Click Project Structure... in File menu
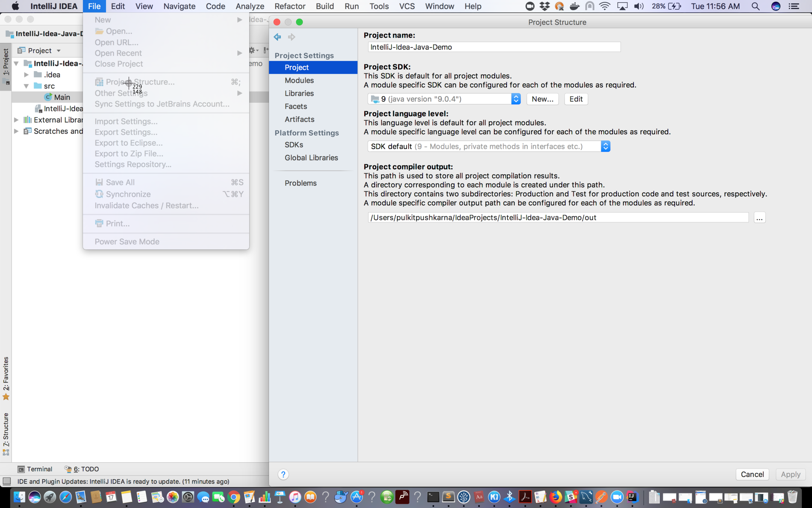Screen dimensions: 812x508 click(x=166, y=82)
